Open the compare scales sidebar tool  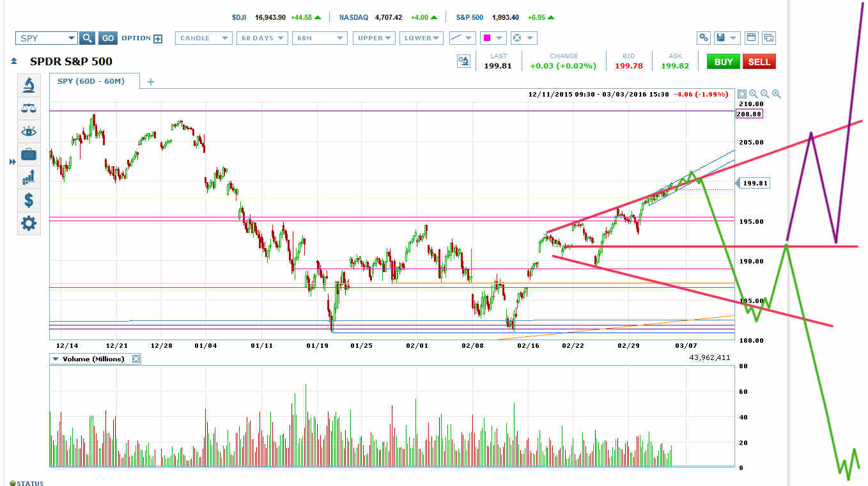(29, 107)
